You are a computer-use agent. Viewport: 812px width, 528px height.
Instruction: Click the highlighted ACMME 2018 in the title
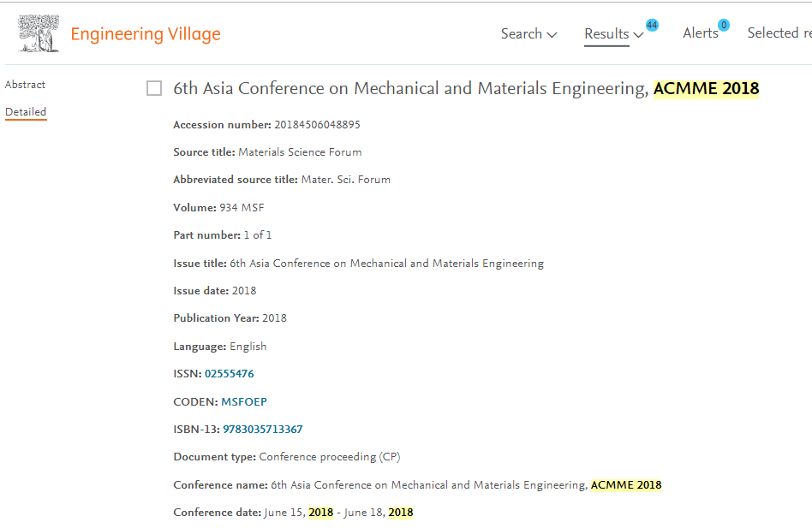coord(707,88)
